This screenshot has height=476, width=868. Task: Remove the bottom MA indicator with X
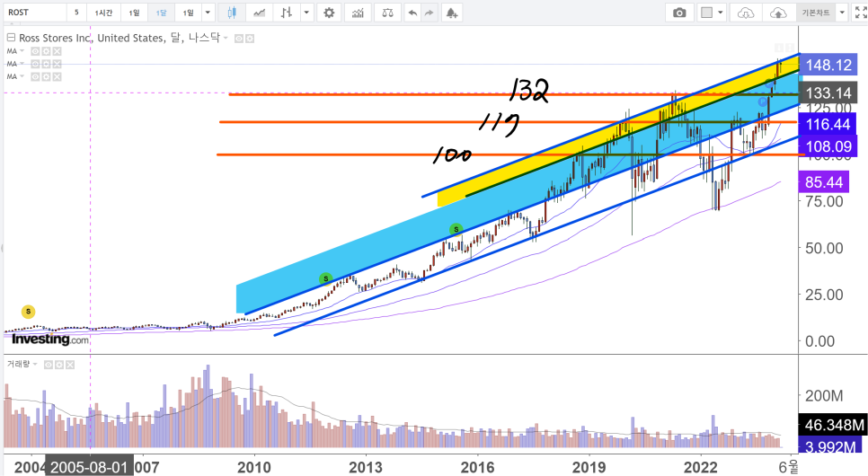click(57, 77)
